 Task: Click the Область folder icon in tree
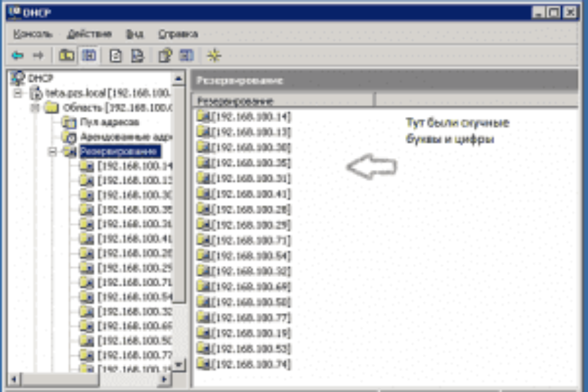52,108
